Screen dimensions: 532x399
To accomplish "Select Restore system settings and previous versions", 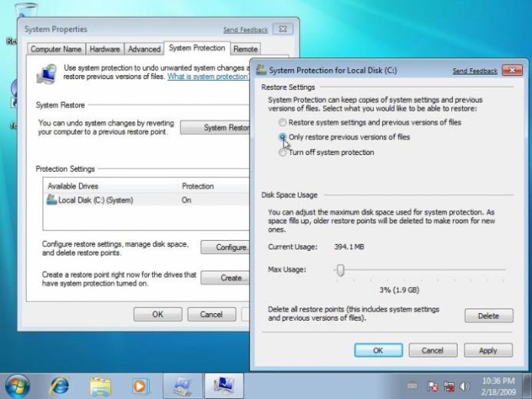I will point(369,122).
